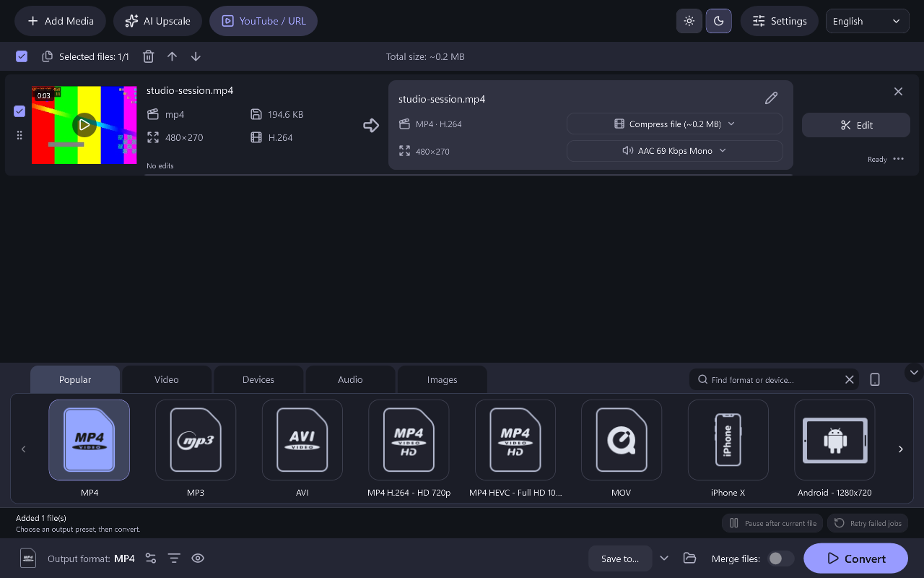Move the file down with the down arrow

point(196,56)
